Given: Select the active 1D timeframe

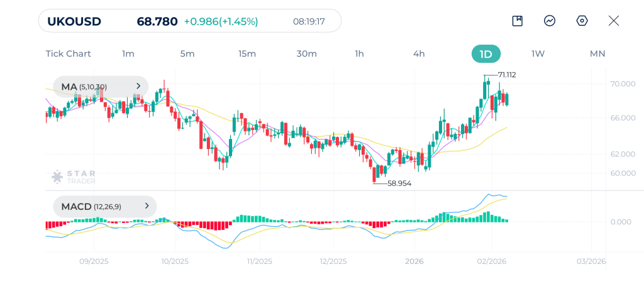Looking at the screenshot, I should [486, 54].
